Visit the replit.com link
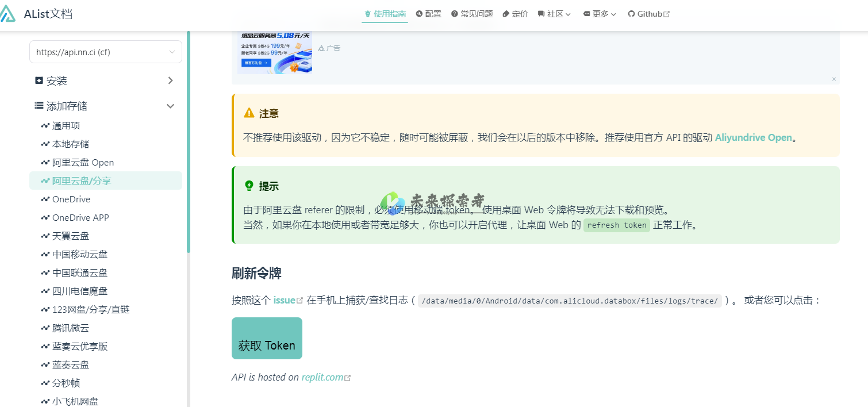The height and width of the screenshot is (407, 868). coord(322,377)
